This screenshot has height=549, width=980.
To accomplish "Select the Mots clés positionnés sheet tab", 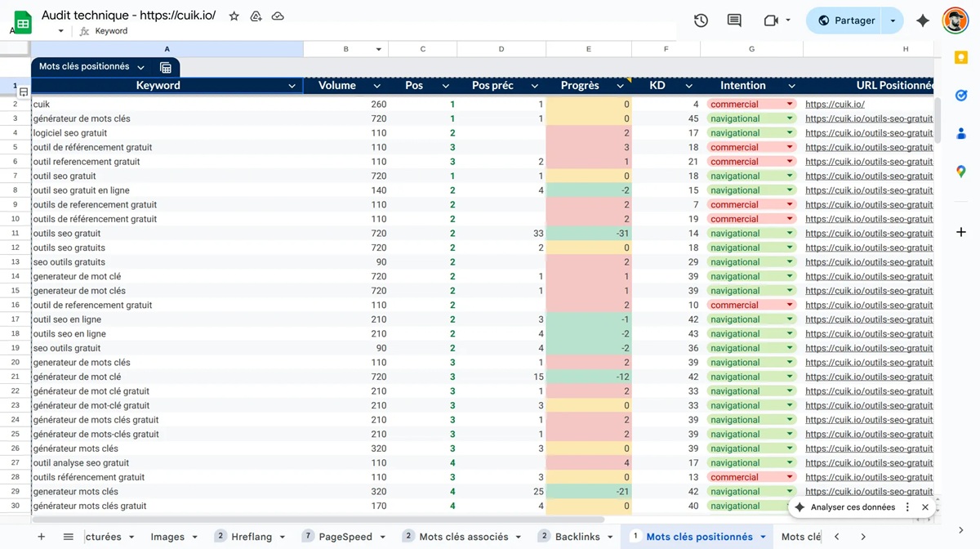I will click(700, 537).
